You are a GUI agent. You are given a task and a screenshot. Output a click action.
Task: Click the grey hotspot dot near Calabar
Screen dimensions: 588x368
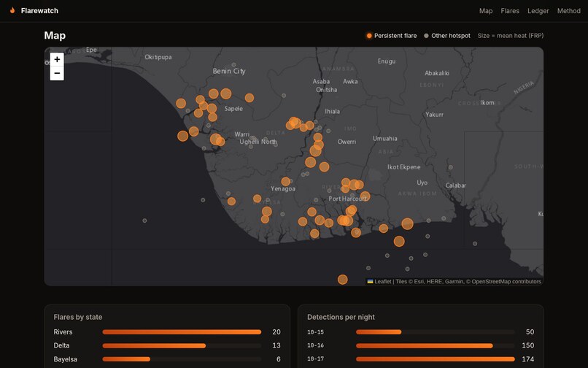tap(450, 167)
